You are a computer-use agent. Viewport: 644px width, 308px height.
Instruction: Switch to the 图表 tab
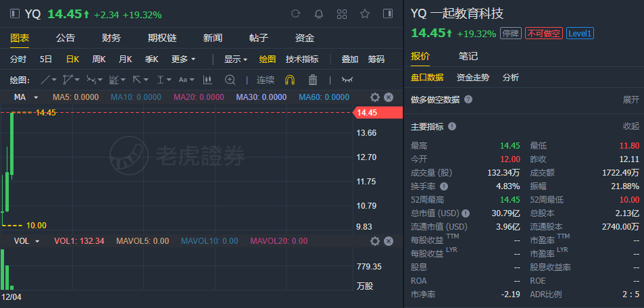point(20,38)
